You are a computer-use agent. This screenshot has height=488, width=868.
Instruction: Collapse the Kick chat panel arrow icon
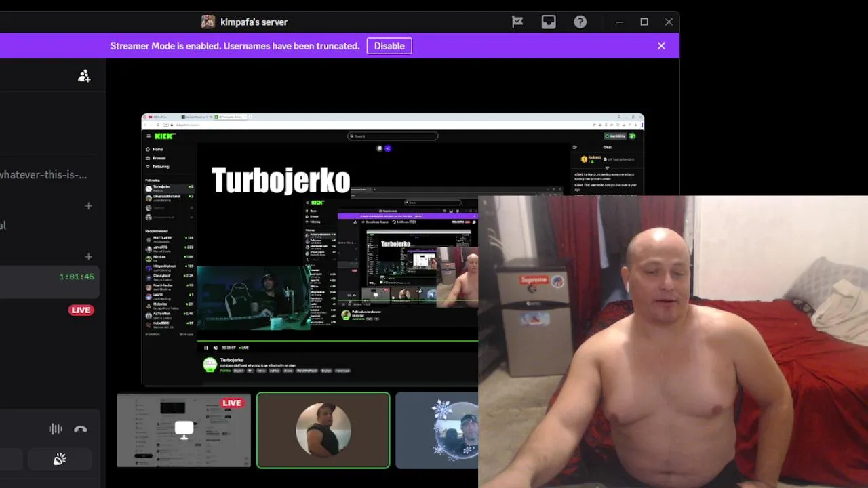pos(574,147)
